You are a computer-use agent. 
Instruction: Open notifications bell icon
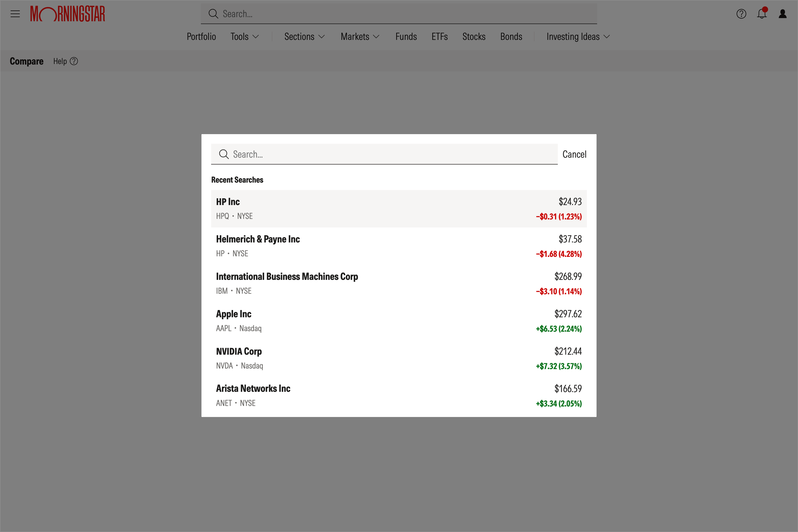pos(762,13)
